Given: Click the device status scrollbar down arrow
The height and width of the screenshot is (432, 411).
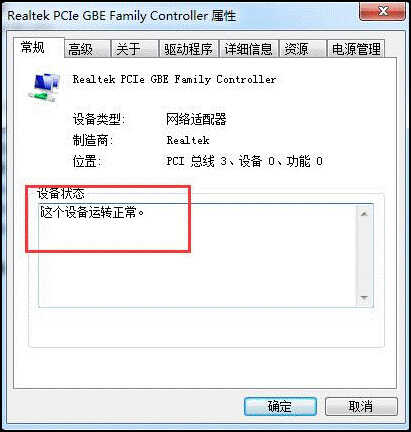Looking at the screenshot, I should pyautogui.click(x=364, y=298).
